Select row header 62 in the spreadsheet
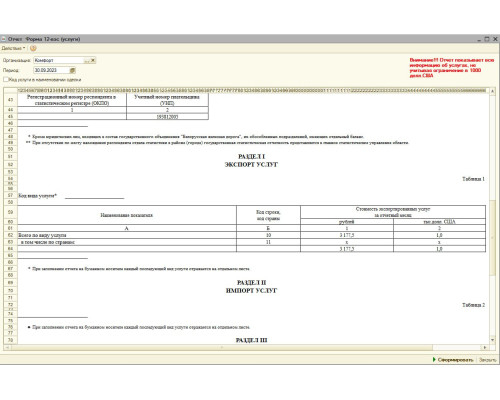The height and width of the screenshot is (400, 500). (x=10, y=235)
